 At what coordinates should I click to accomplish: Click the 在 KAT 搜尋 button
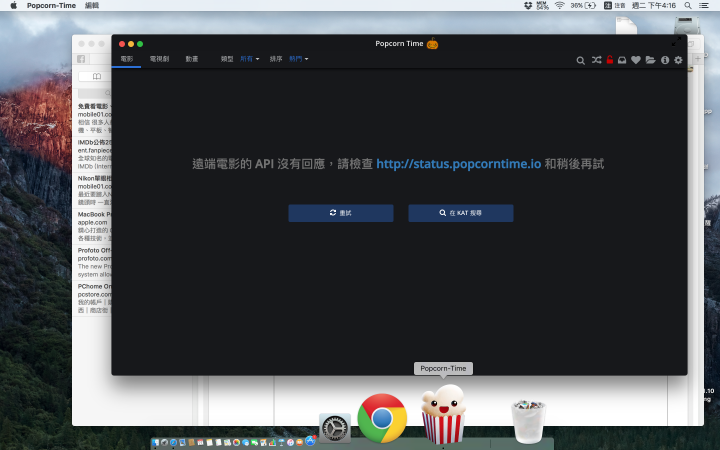click(x=461, y=213)
